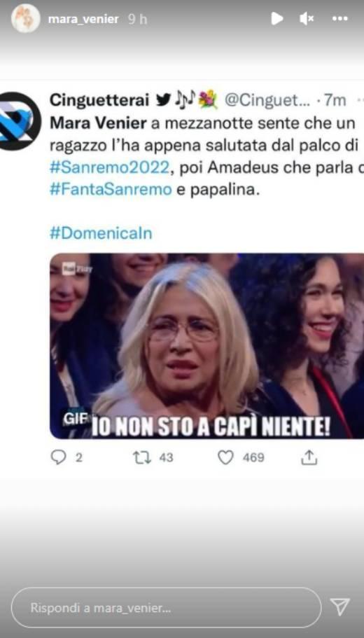This screenshot has width=364, height=638.
Task: Open the @Cinguet... handle
Action: tap(267, 100)
